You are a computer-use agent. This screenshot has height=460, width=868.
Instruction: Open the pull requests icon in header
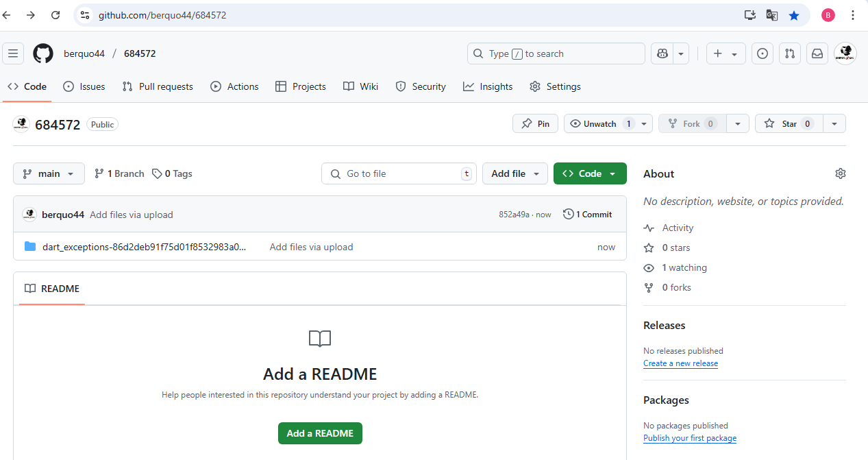click(x=790, y=53)
